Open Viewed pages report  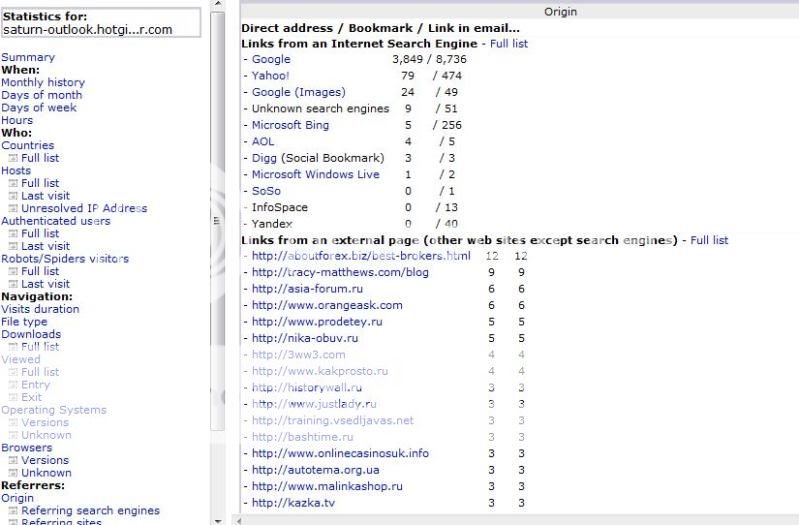(x=20, y=359)
